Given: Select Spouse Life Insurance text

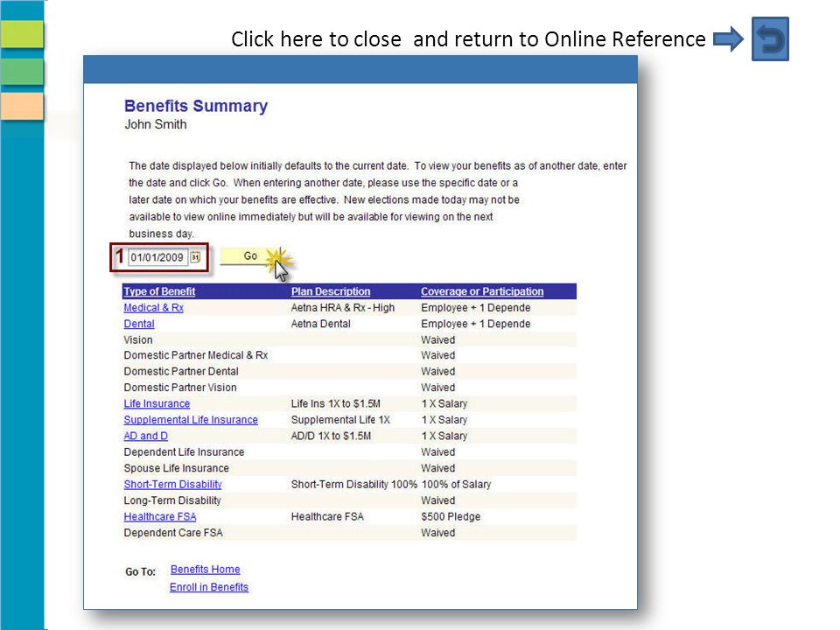Looking at the screenshot, I should tap(176, 467).
